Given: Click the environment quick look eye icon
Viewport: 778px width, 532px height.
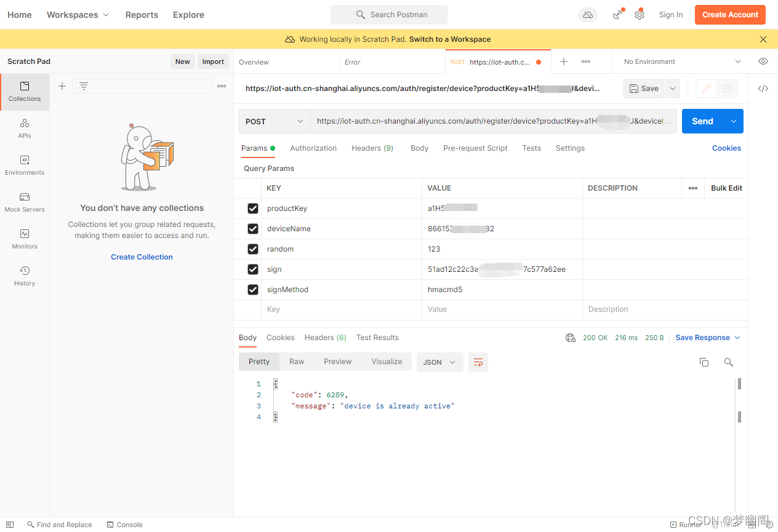Looking at the screenshot, I should click(763, 62).
